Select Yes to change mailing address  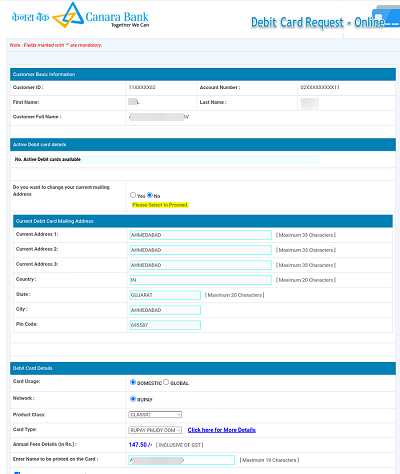click(133, 195)
